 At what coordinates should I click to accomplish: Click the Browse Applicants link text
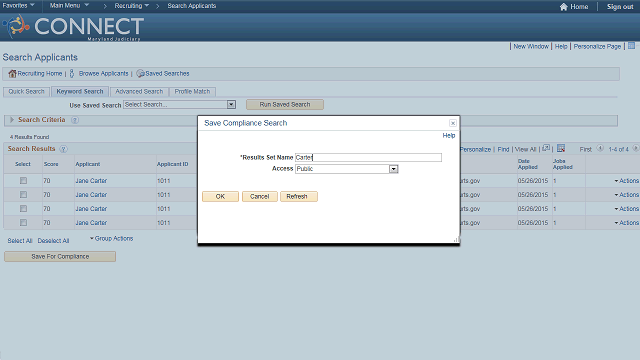click(104, 73)
